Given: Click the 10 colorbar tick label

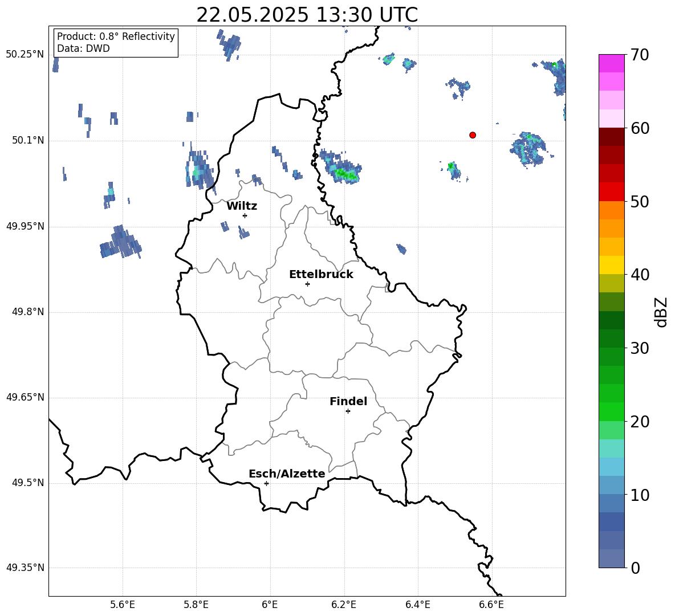Looking at the screenshot, I should [x=640, y=495].
